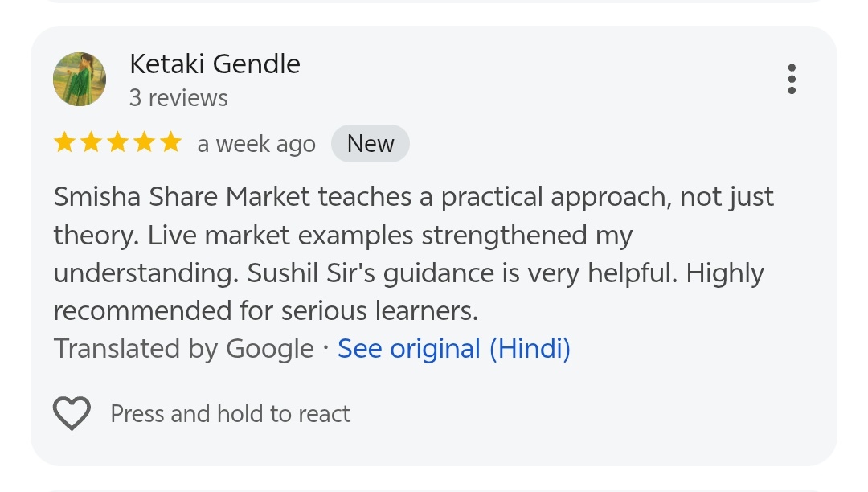
Task: Tap the heart react icon
Action: pyautogui.click(x=72, y=414)
